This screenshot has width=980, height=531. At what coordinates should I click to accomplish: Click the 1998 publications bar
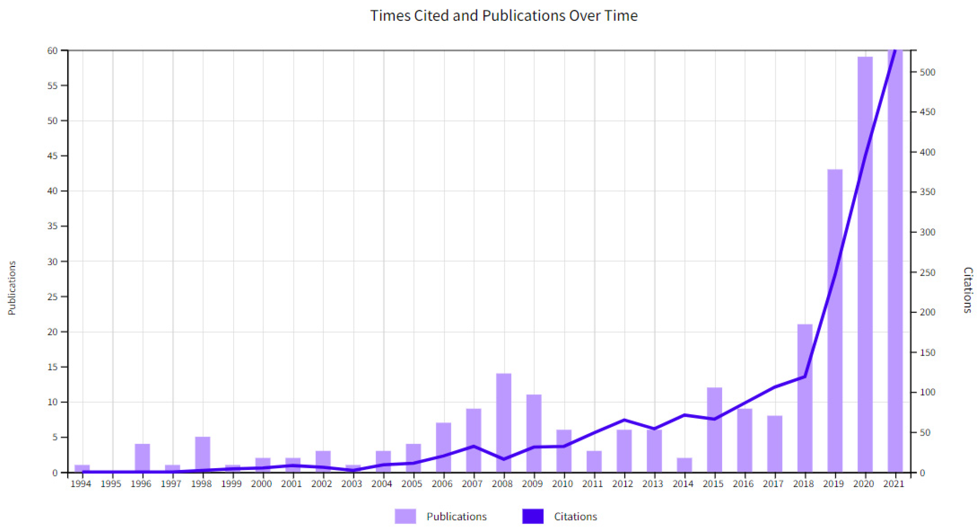point(202,453)
